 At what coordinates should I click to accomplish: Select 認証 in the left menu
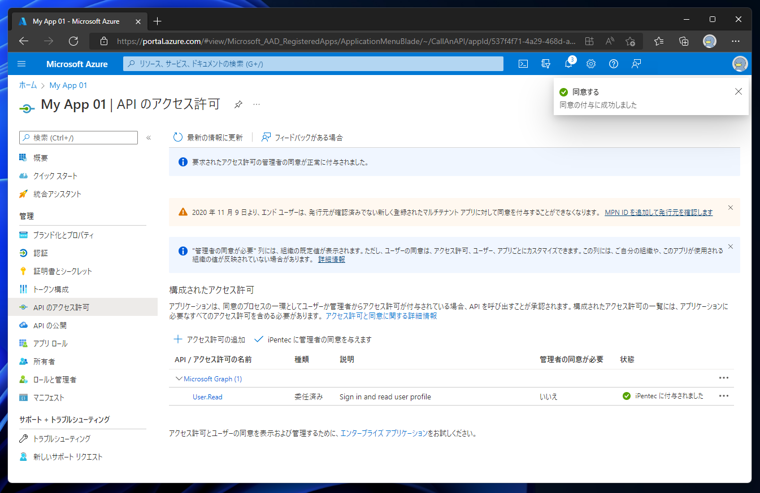click(x=41, y=253)
